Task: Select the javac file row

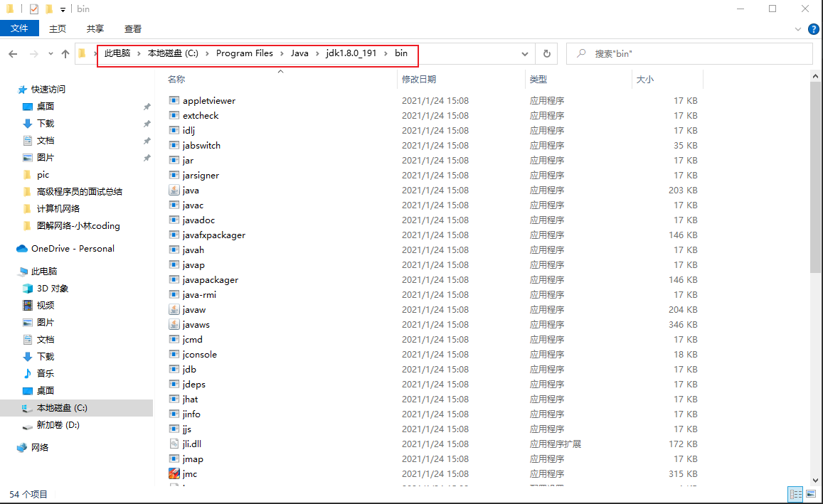Action: (433, 205)
